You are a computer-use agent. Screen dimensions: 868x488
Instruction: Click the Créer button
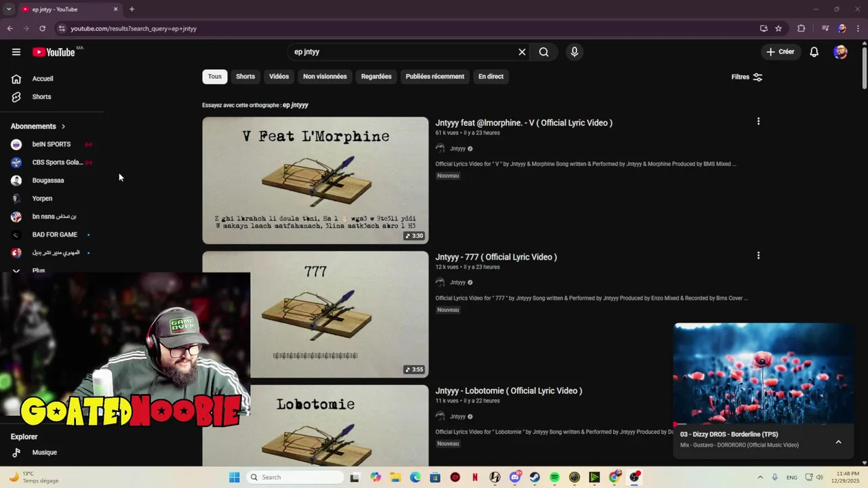[x=781, y=52]
